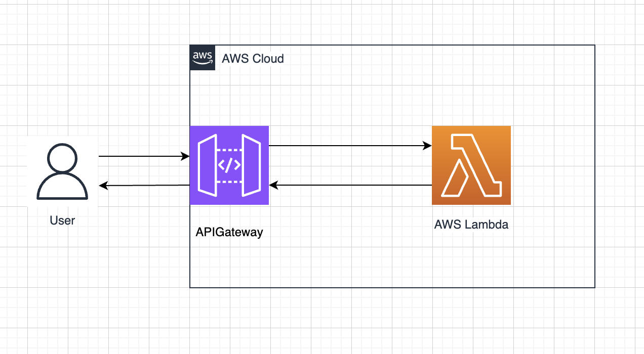This screenshot has width=644, height=354.
Task: Click the AWS logo in the cloud container header
Action: coord(202,57)
